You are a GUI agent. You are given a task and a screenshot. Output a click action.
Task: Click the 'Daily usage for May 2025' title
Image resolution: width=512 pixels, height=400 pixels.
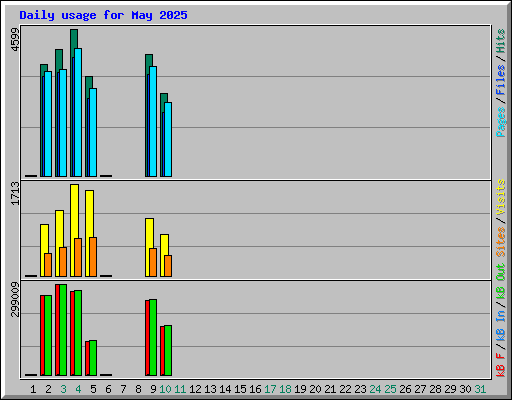(x=103, y=15)
